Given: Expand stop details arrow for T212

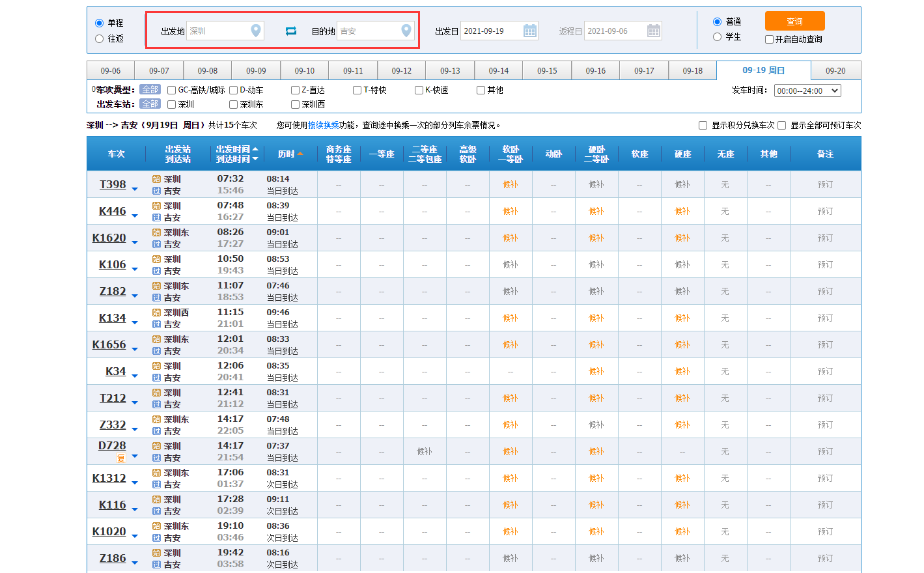Looking at the screenshot, I should point(135,403).
